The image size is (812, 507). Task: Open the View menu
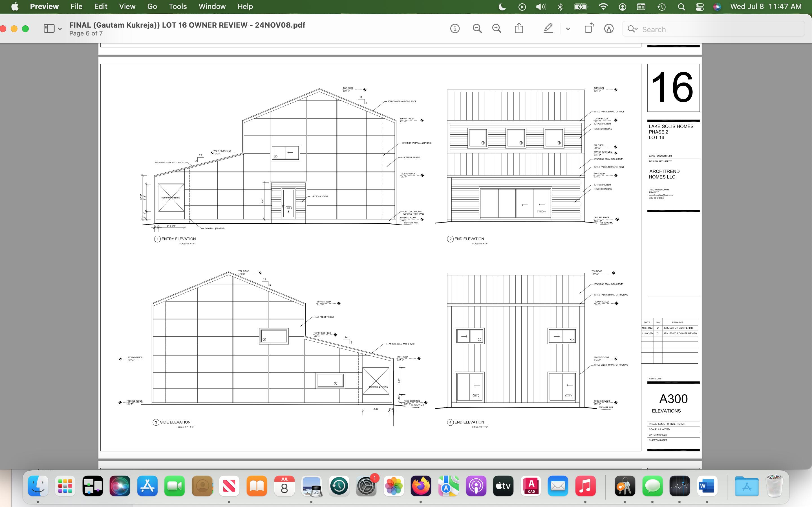click(x=127, y=6)
